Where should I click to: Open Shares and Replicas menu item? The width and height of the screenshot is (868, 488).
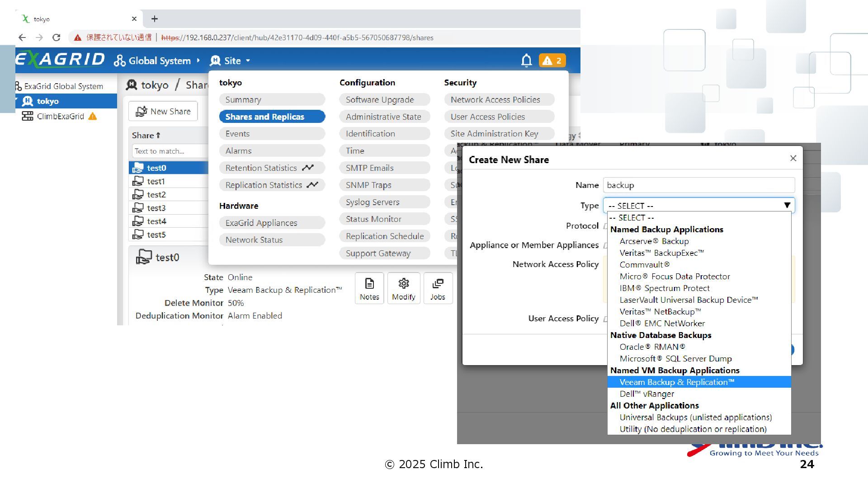272,117
